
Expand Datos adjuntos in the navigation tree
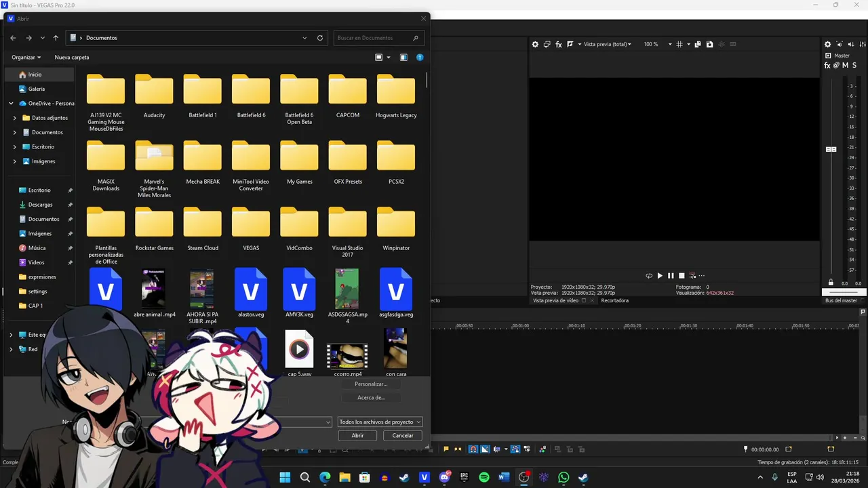point(15,118)
